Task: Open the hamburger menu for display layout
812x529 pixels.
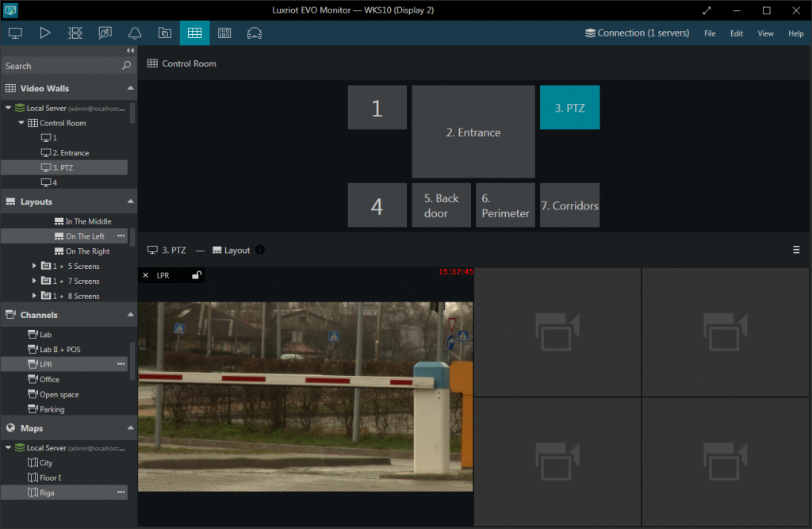Action: 796,250
